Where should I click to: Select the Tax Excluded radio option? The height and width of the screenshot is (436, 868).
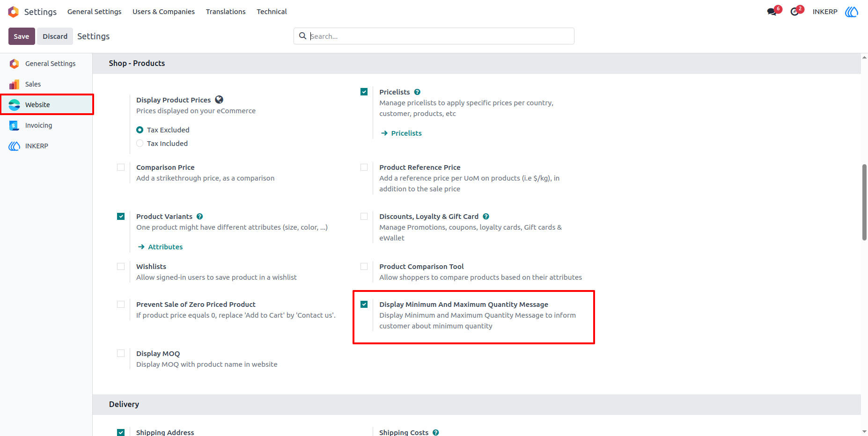click(140, 130)
